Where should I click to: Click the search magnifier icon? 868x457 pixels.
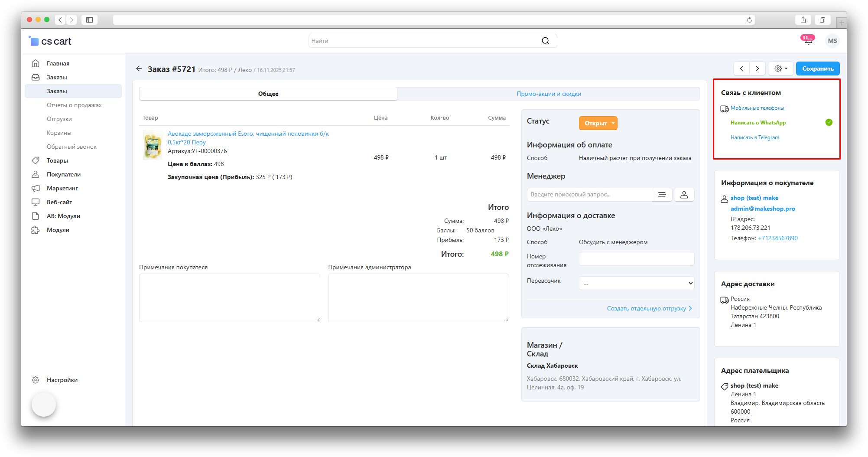[545, 41]
